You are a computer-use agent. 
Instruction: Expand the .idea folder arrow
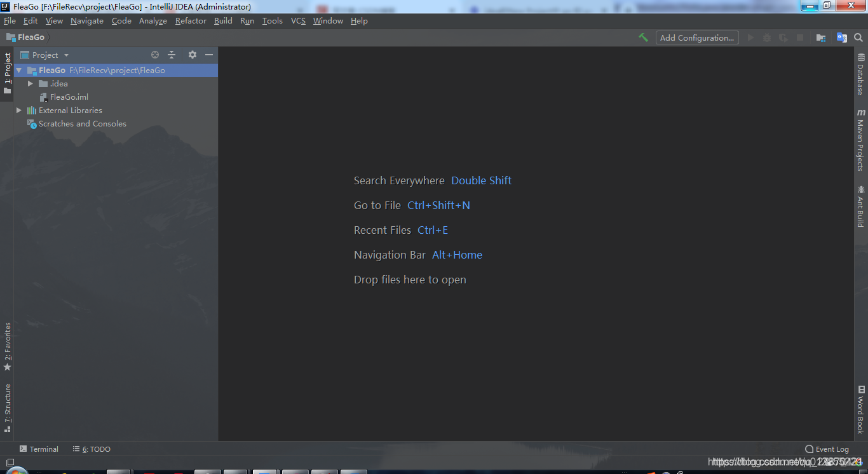[x=30, y=84]
